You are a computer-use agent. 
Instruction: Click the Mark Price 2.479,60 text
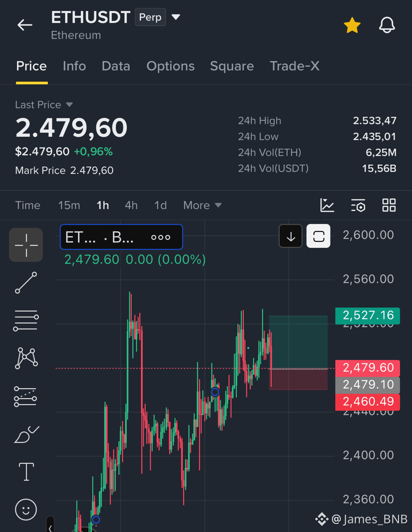(64, 170)
